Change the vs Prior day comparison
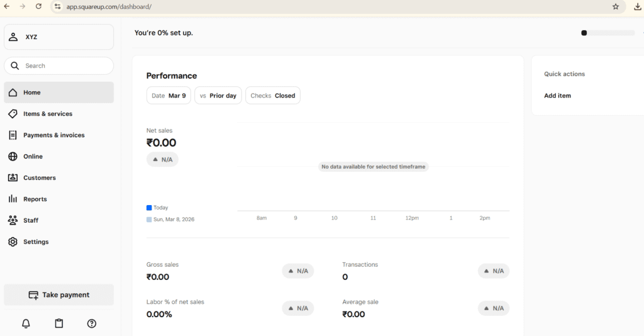 coord(218,96)
